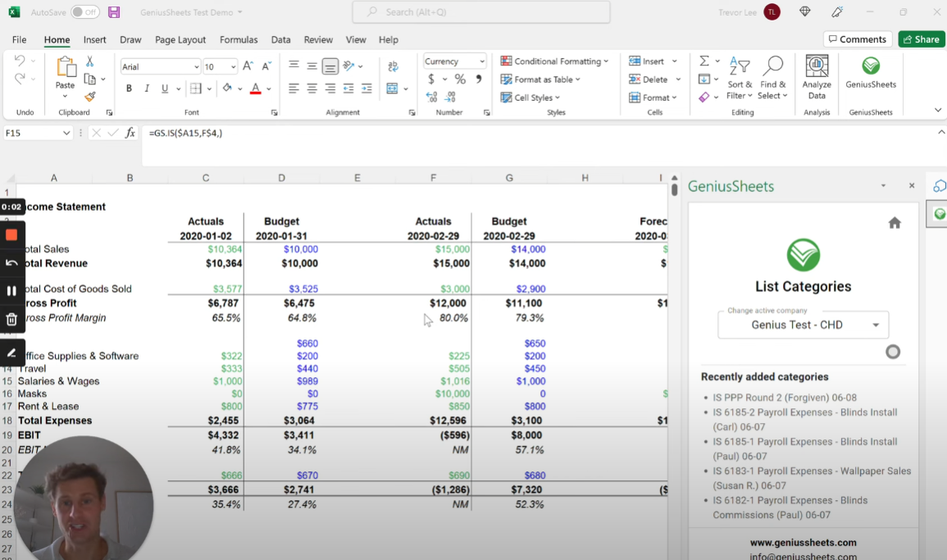
Task: Click the Format Painter brush icon
Action: click(x=90, y=97)
